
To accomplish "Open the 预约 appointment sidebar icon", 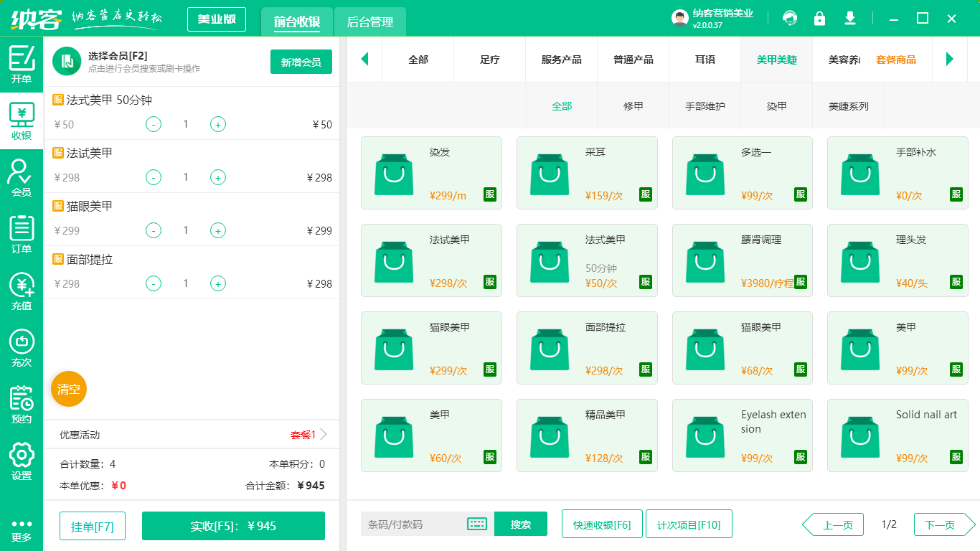I will pyautogui.click(x=22, y=405).
